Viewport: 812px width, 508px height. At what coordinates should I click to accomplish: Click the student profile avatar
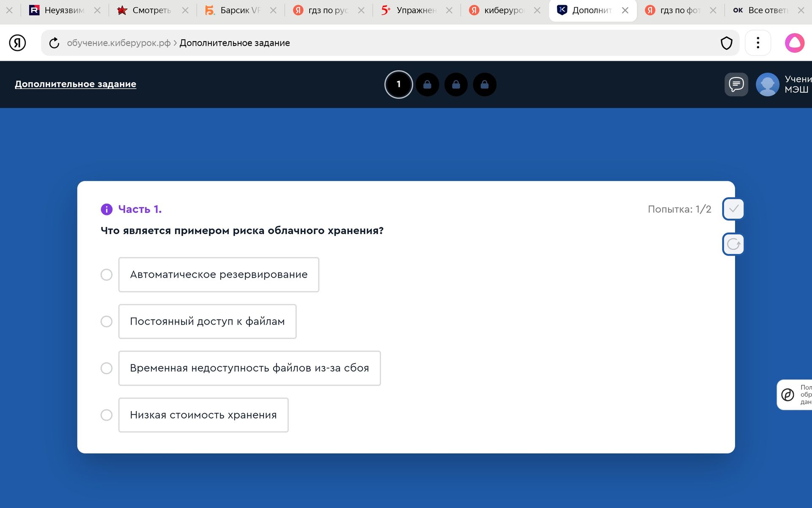tap(767, 84)
